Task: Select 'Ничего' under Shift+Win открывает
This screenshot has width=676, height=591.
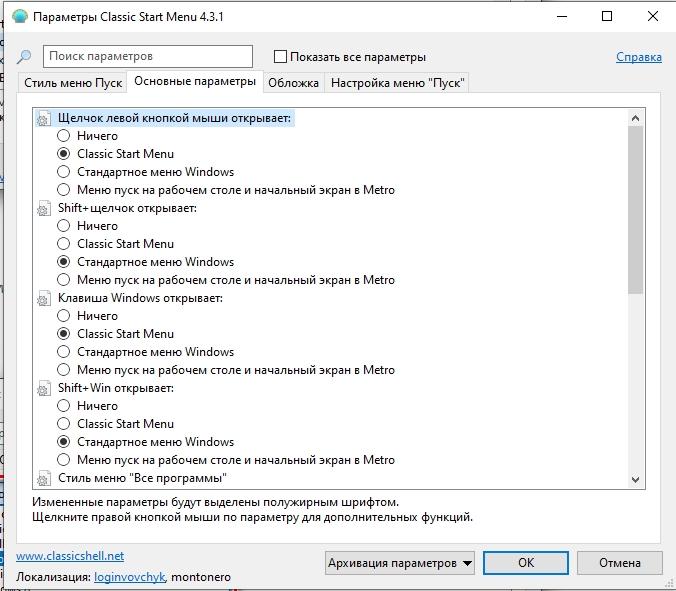Action: 63,406
